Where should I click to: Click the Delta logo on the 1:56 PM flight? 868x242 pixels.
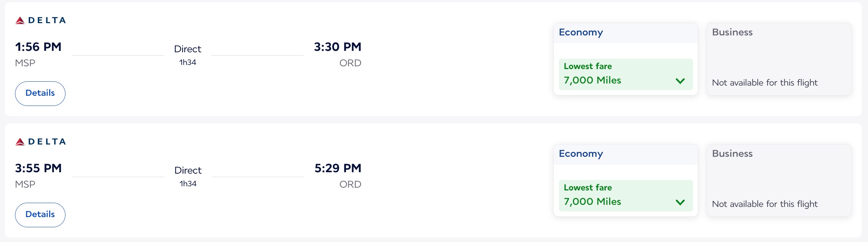pos(41,20)
